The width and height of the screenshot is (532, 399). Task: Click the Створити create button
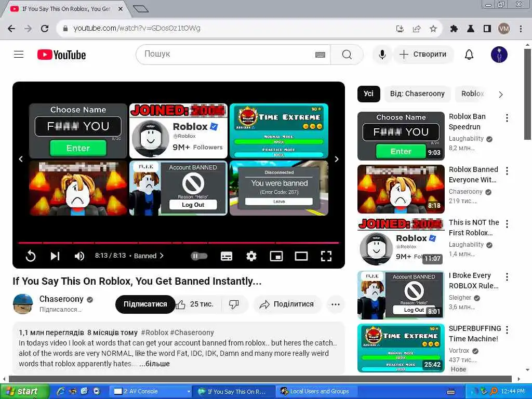pos(423,54)
